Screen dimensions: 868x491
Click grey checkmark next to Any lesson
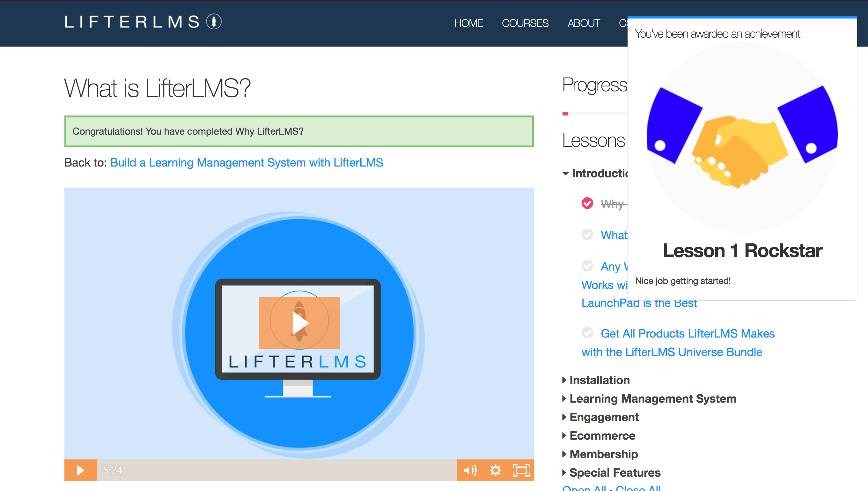click(x=587, y=266)
